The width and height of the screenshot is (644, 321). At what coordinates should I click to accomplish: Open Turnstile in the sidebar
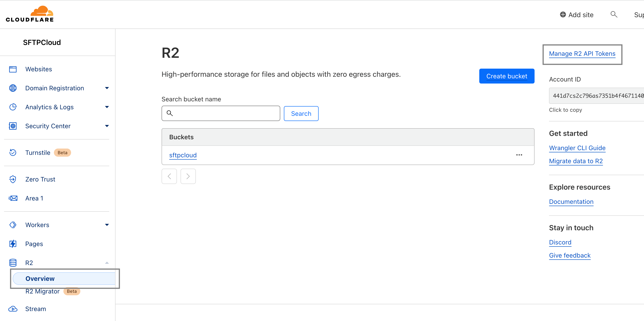point(38,153)
